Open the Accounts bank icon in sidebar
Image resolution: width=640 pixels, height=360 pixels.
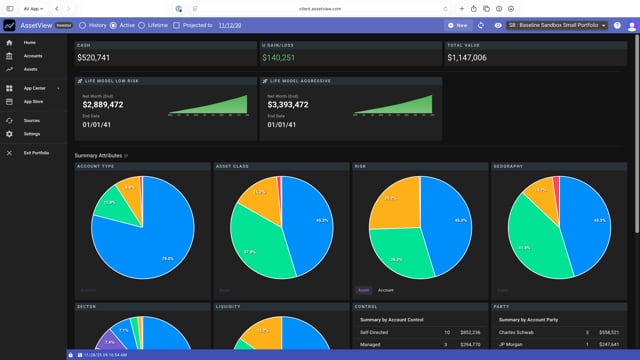click(9, 56)
